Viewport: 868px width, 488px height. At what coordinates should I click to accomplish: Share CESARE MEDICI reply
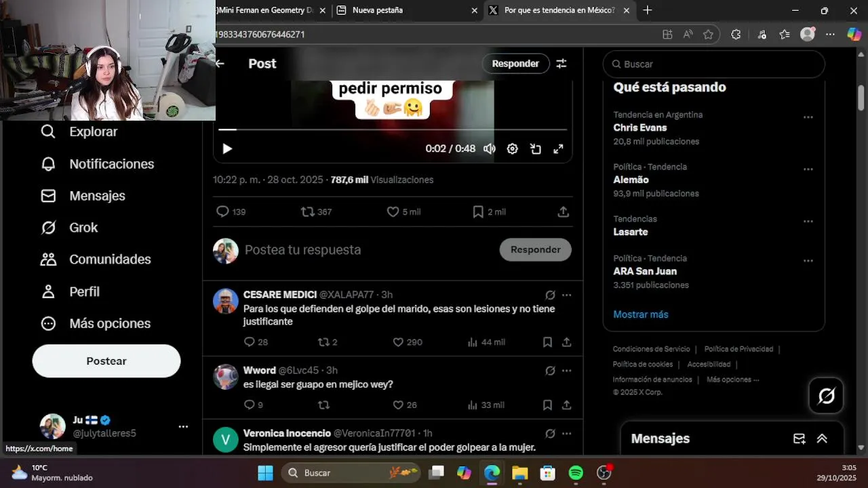(566, 342)
